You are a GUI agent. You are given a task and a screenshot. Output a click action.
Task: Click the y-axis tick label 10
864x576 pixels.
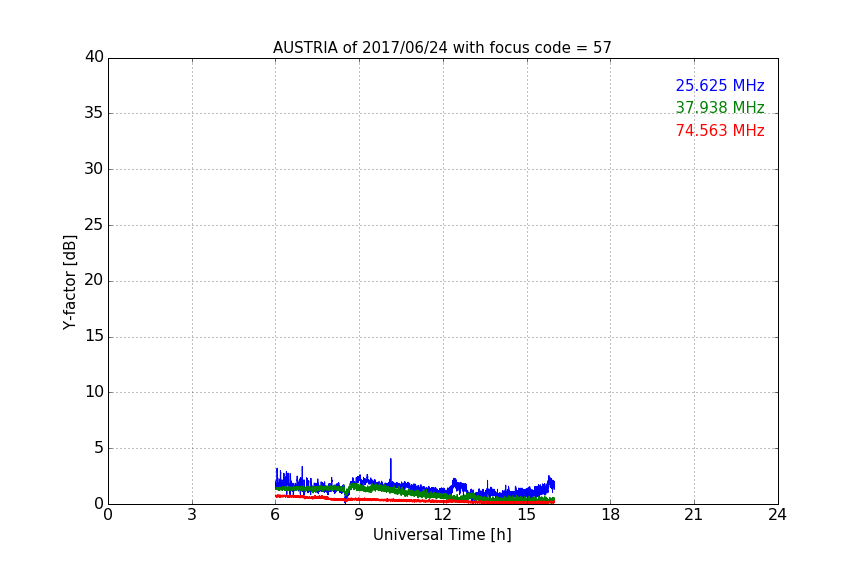[x=94, y=392]
